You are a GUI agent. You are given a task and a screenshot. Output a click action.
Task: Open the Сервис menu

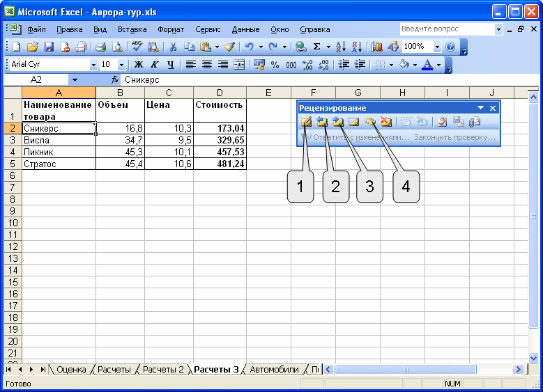coord(208,29)
